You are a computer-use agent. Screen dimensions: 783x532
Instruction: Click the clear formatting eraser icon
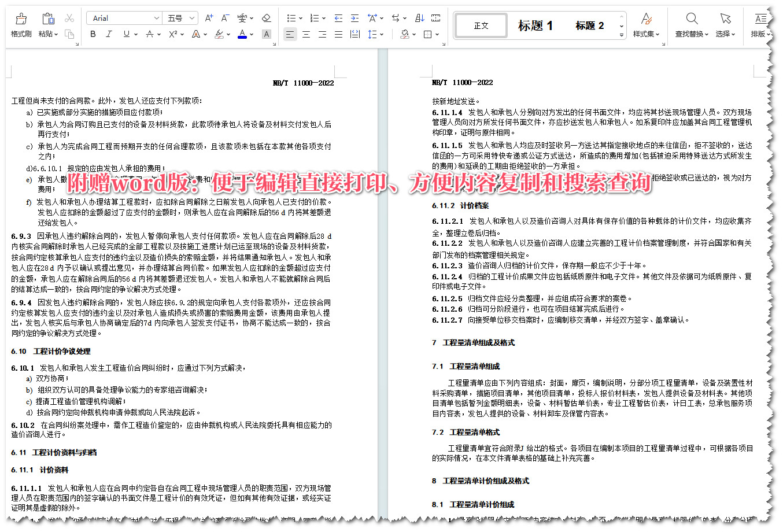(x=266, y=18)
